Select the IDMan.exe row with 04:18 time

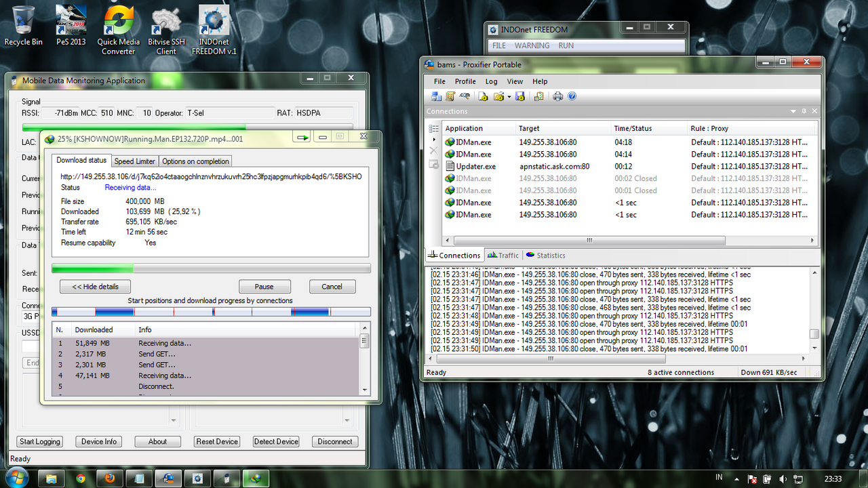click(629, 142)
